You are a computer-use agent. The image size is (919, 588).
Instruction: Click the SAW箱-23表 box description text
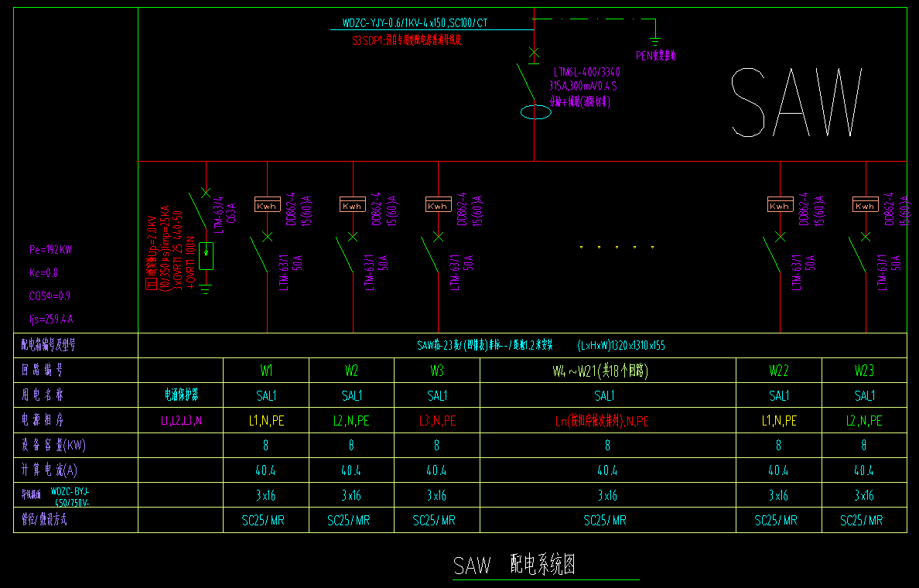[485, 345]
